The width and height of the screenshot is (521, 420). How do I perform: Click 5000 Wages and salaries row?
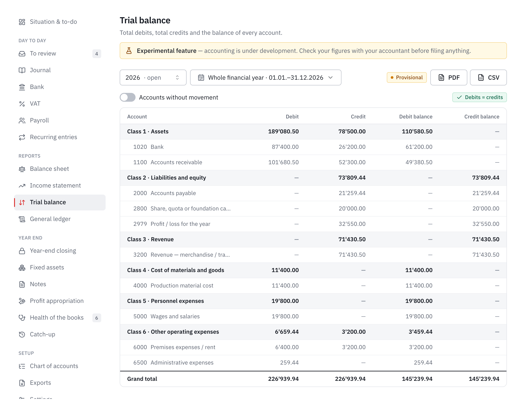[x=313, y=317]
